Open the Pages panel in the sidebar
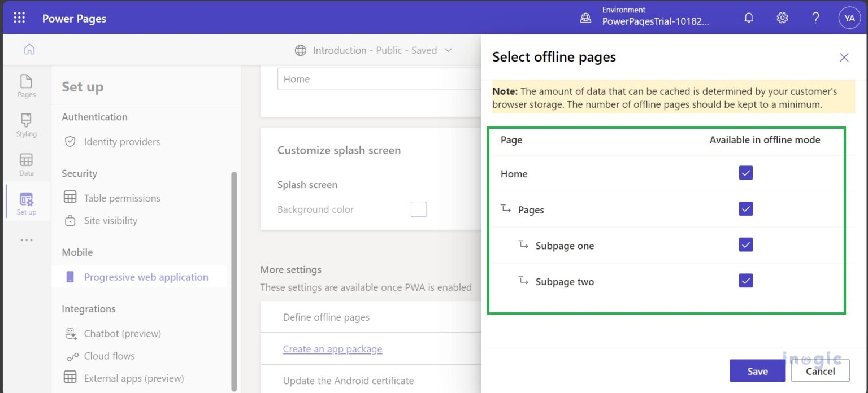868x393 pixels. click(25, 86)
